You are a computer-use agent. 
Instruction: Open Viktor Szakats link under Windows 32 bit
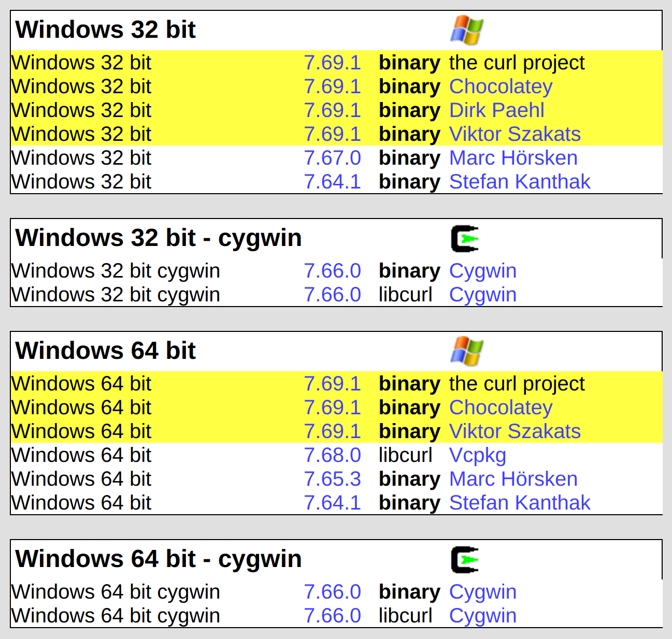[514, 134]
